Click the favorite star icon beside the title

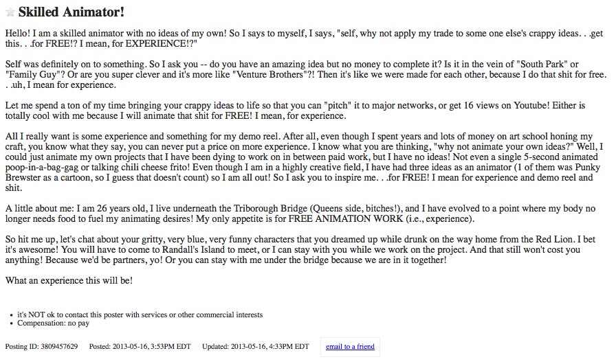pos(10,12)
